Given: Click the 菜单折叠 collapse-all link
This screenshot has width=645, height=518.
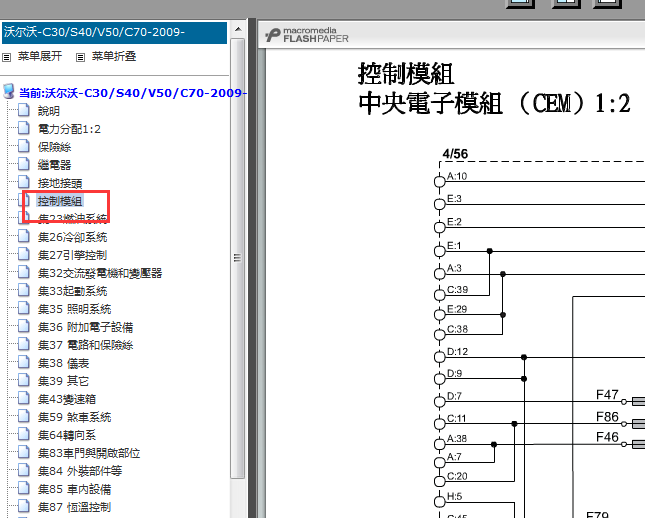Looking at the screenshot, I should point(114,56).
